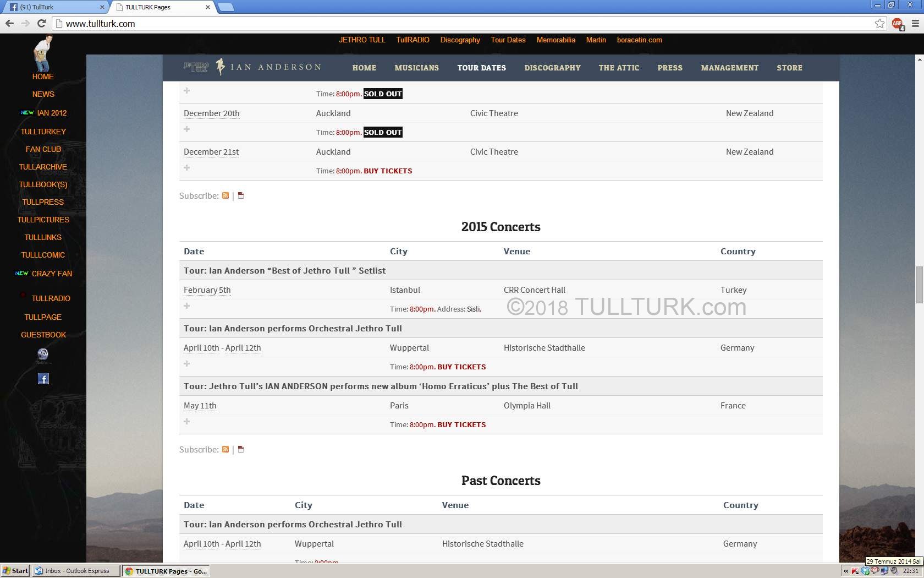
Task: Open the PRESS menu item
Action: [x=670, y=68]
